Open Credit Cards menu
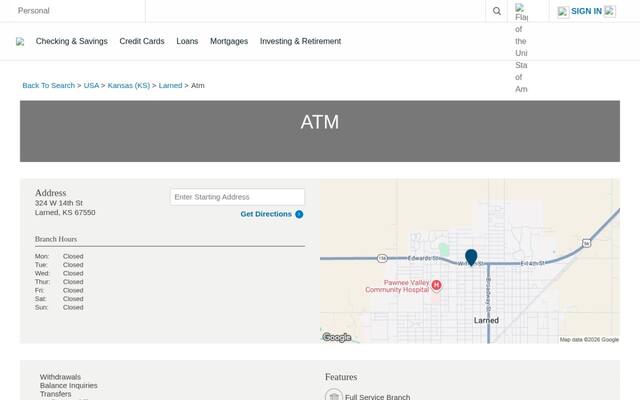The width and height of the screenshot is (640, 400). pyautogui.click(x=142, y=41)
